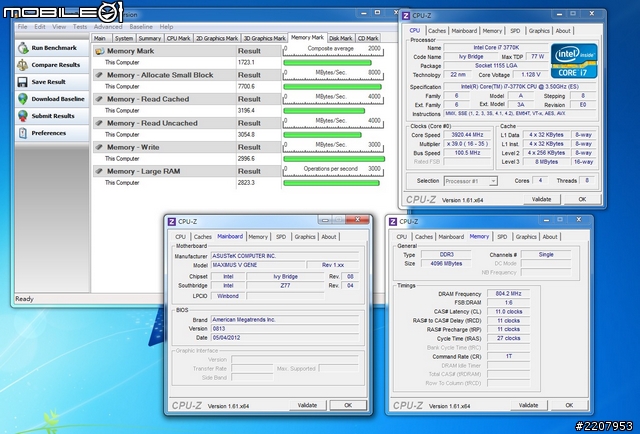The height and width of the screenshot is (434, 640).
Task: Click icon beside Memory - Large RAM
Action: [x=99, y=171]
